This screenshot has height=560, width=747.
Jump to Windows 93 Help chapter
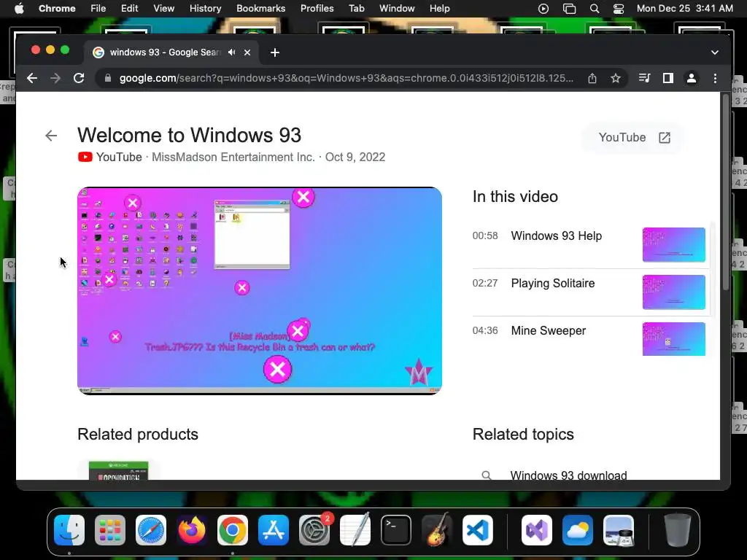(x=556, y=236)
